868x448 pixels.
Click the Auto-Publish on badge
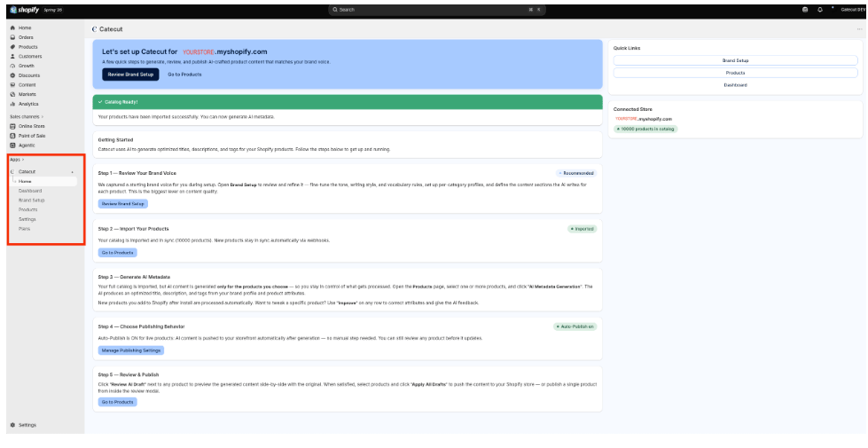[x=575, y=326]
